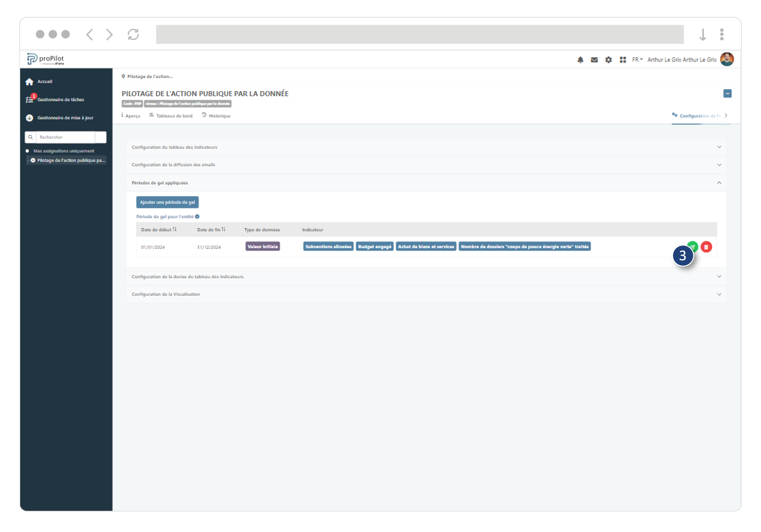Click the Budget engagé tag
The width and height of the screenshot is (761, 532).
[x=375, y=246]
